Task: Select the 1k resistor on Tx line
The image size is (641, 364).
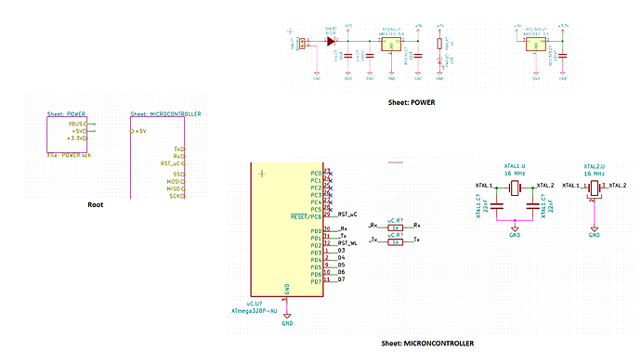Action: coord(396,242)
